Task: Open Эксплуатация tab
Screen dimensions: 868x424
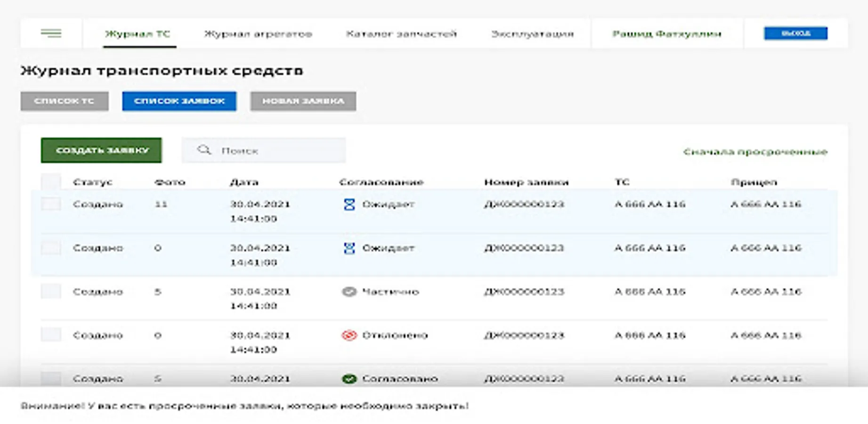Action: [x=532, y=34]
